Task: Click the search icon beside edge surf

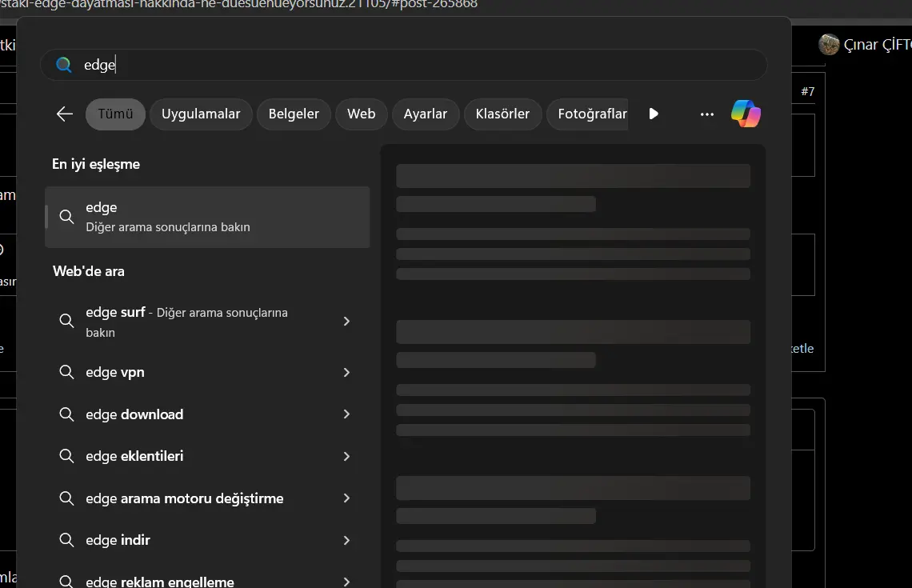Action: 66,321
